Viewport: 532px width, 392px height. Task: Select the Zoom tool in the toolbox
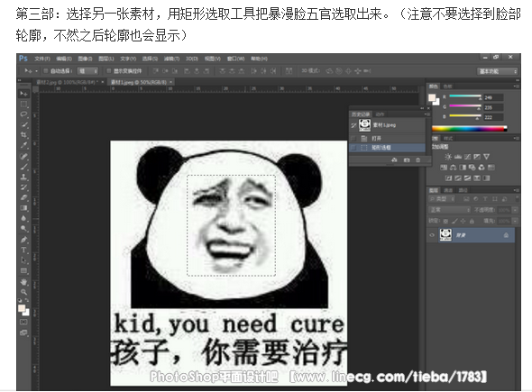pyautogui.click(x=23, y=292)
